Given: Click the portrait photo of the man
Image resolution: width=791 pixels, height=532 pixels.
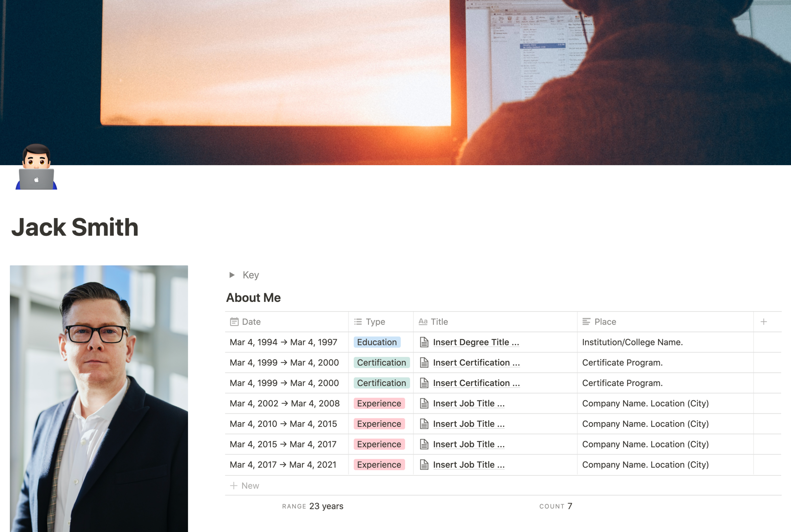Looking at the screenshot, I should tap(99, 398).
